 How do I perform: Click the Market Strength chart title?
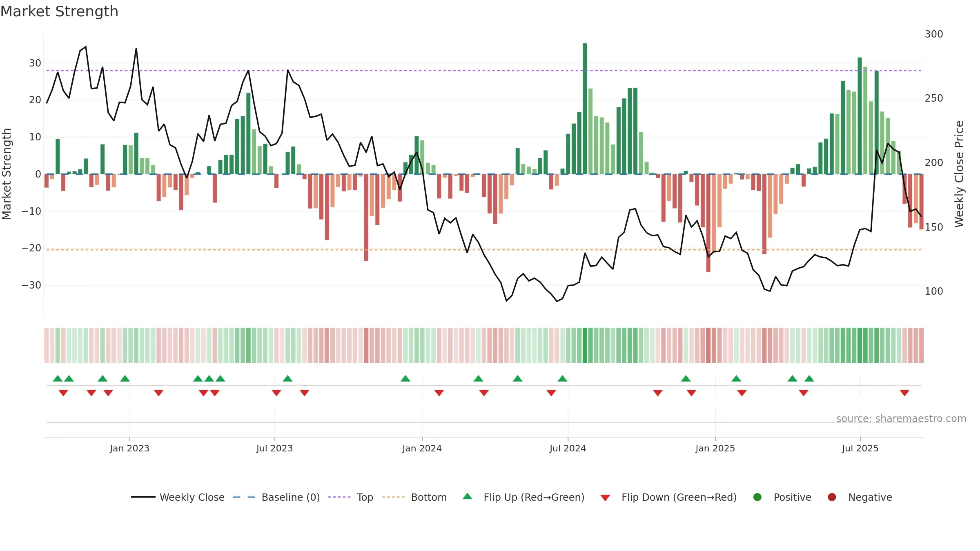[59, 11]
